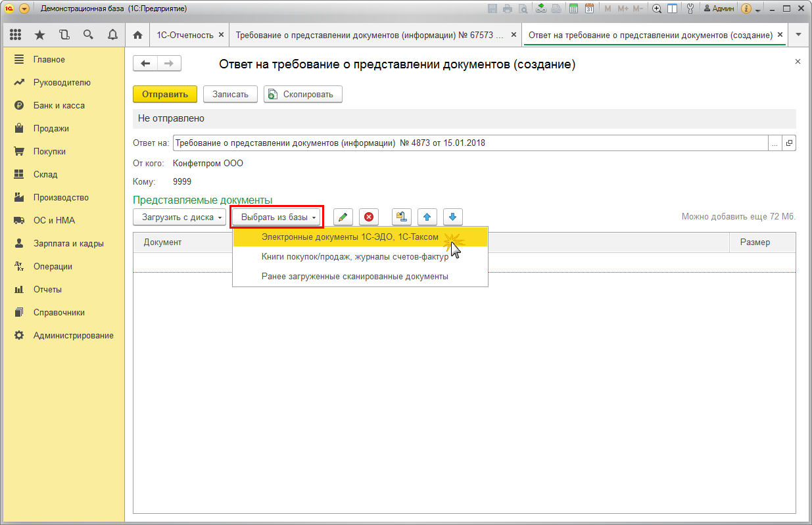Expand Загрузить с диска dropdown
This screenshot has height=525, width=812.
click(x=180, y=217)
